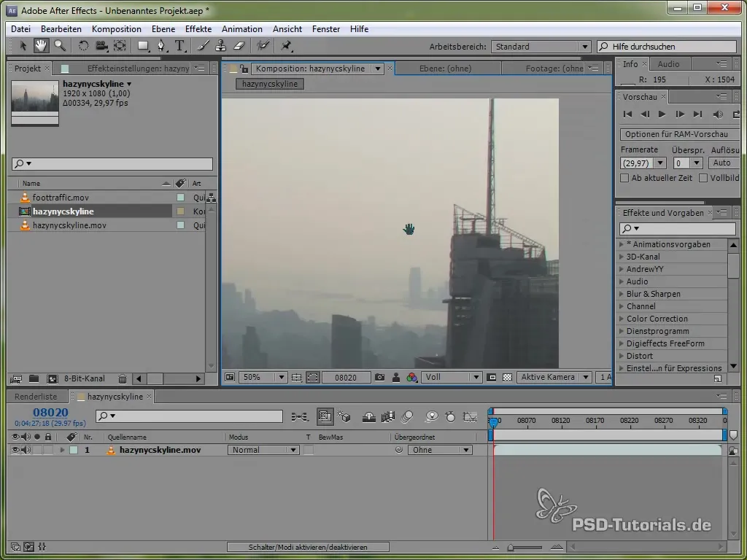The width and height of the screenshot is (747, 560).
Task: Click the new folder icon in Projekt panel
Action: [x=34, y=379]
